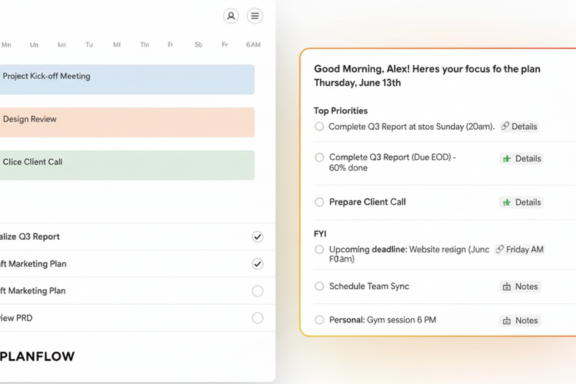Viewport: 576px width, 384px height.
Task: Mark 'Complete Q3 Report at stos Sunday' done
Action: coord(319,126)
